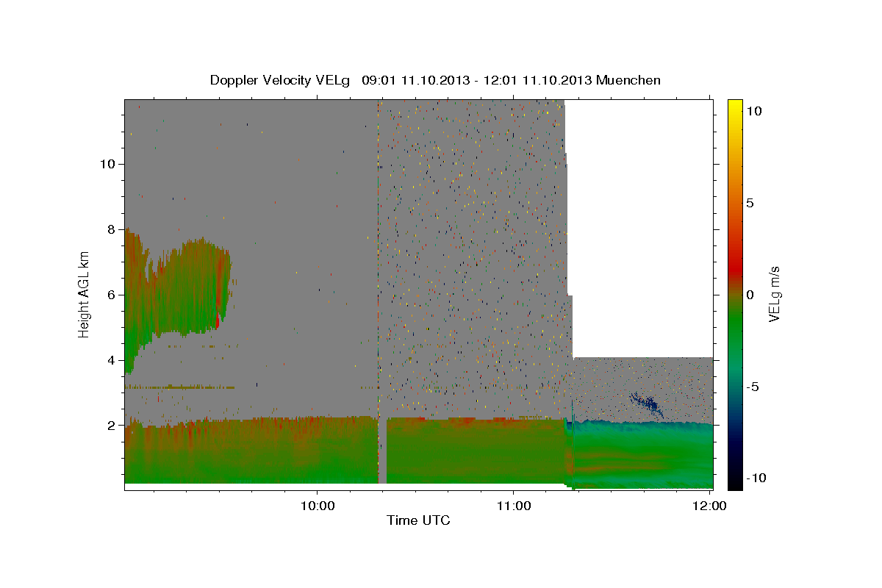Click the 11:00 time axis label
This screenshot has width=882, height=588.
pos(514,506)
